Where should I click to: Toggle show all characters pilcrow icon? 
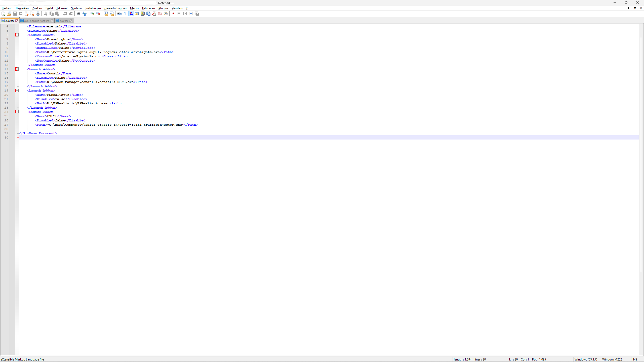(x=125, y=14)
